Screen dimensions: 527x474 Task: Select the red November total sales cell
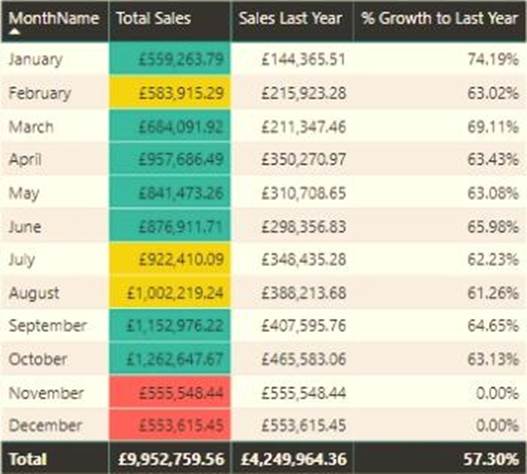pyautogui.click(x=170, y=392)
